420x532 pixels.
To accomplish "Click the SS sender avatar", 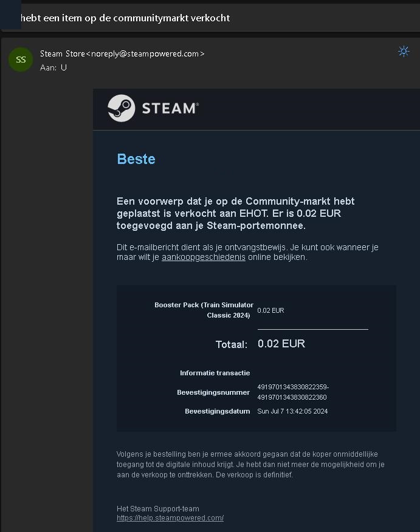I will tap(21, 60).
